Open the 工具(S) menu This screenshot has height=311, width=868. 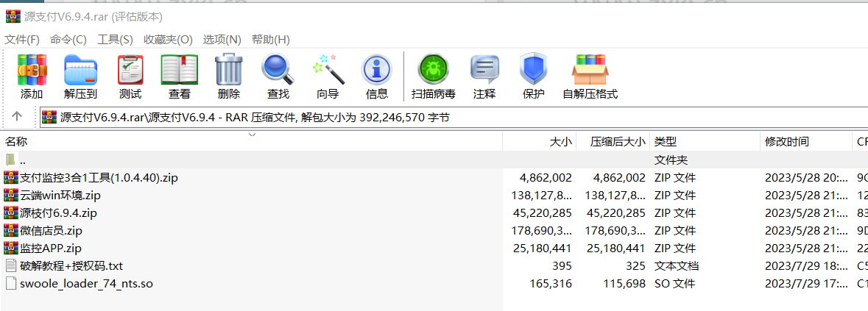point(115,40)
